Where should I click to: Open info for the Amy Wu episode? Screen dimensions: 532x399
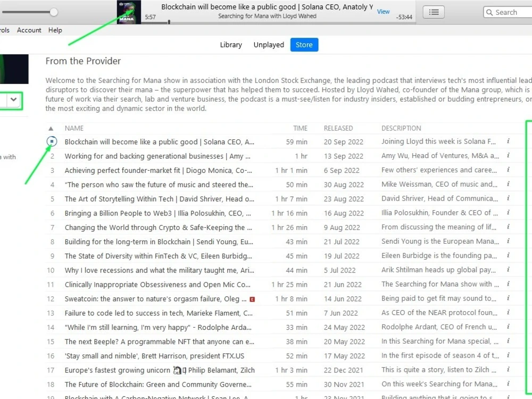[x=508, y=155]
